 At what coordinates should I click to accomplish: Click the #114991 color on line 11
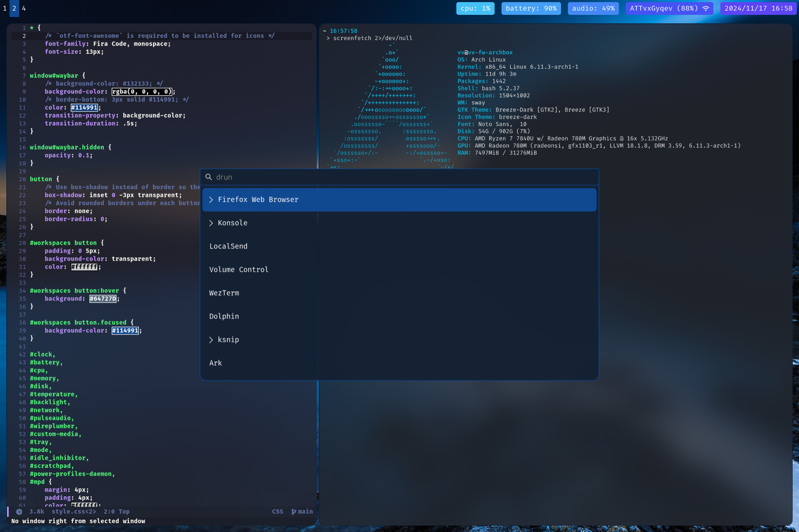coord(84,108)
